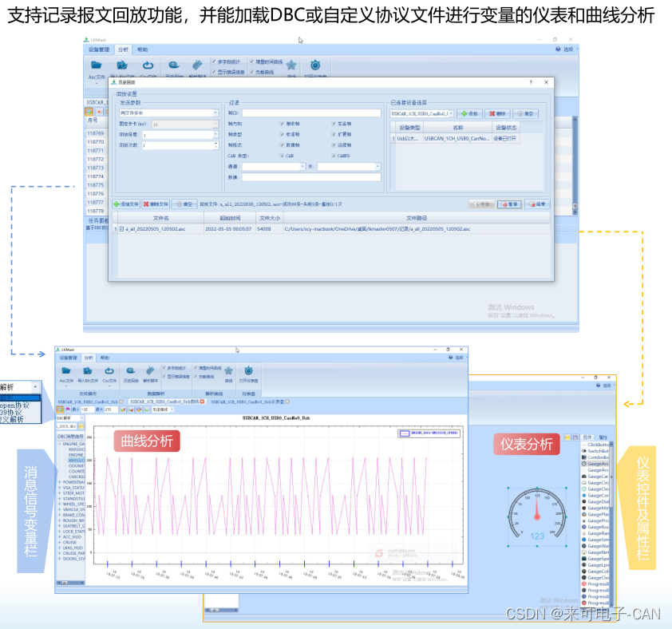This screenshot has height=629, width=672.
Task: Toggle 接收帧 checkbox in playback filter
Action: tap(282, 124)
